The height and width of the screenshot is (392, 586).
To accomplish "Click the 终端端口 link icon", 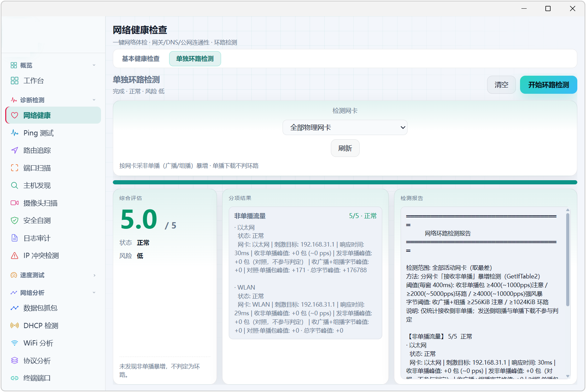I will (x=15, y=378).
